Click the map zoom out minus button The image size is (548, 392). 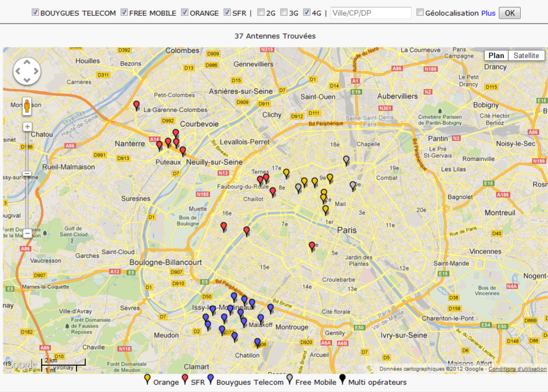[x=27, y=233]
